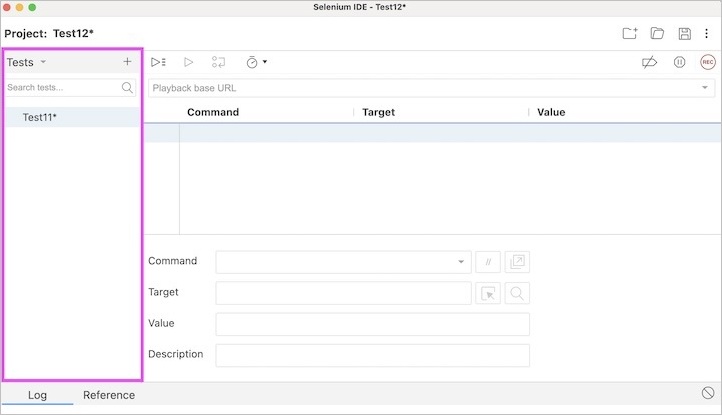Switch to the Log tab
The height and width of the screenshot is (415, 722).
[37, 395]
